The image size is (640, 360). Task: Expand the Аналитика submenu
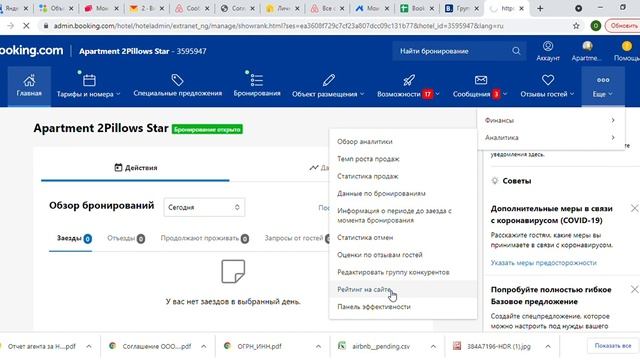click(x=551, y=138)
